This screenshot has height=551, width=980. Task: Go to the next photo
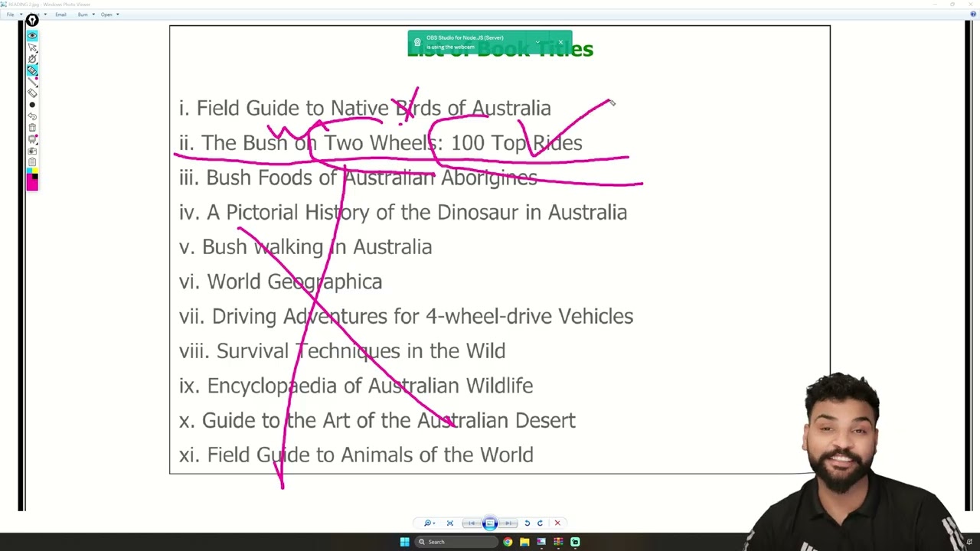(x=508, y=523)
